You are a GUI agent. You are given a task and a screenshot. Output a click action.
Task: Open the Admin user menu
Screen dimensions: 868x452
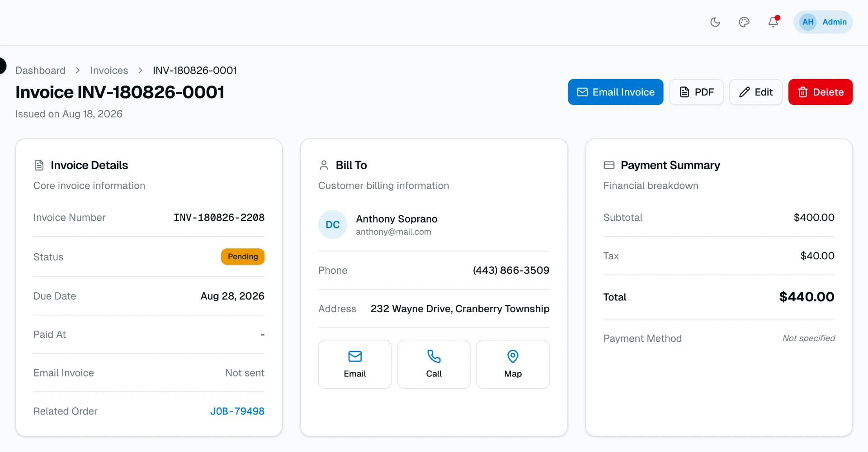(x=823, y=22)
